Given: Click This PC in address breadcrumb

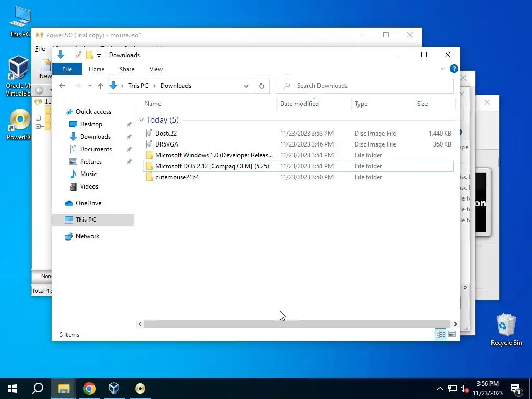Looking at the screenshot, I should pyautogui.click(x=138, y=86).
